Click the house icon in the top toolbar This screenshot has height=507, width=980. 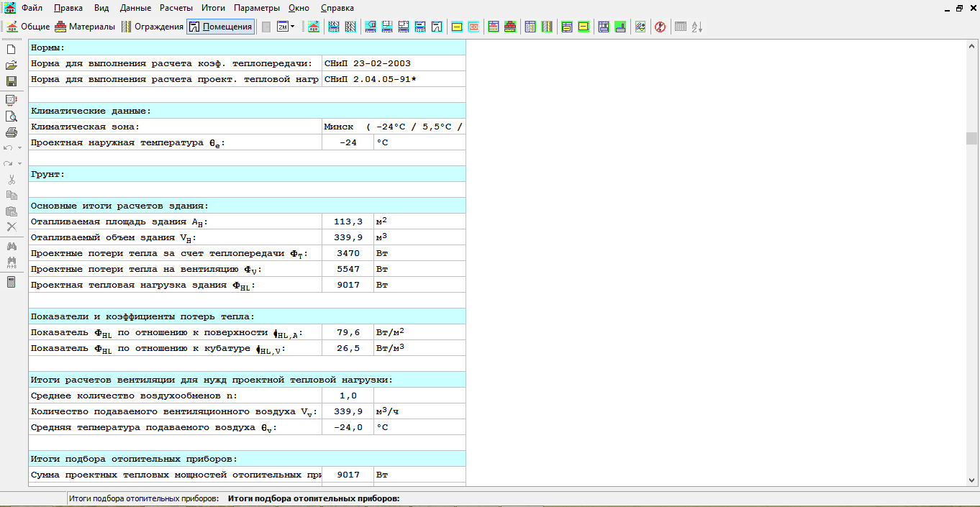[313, 27]
